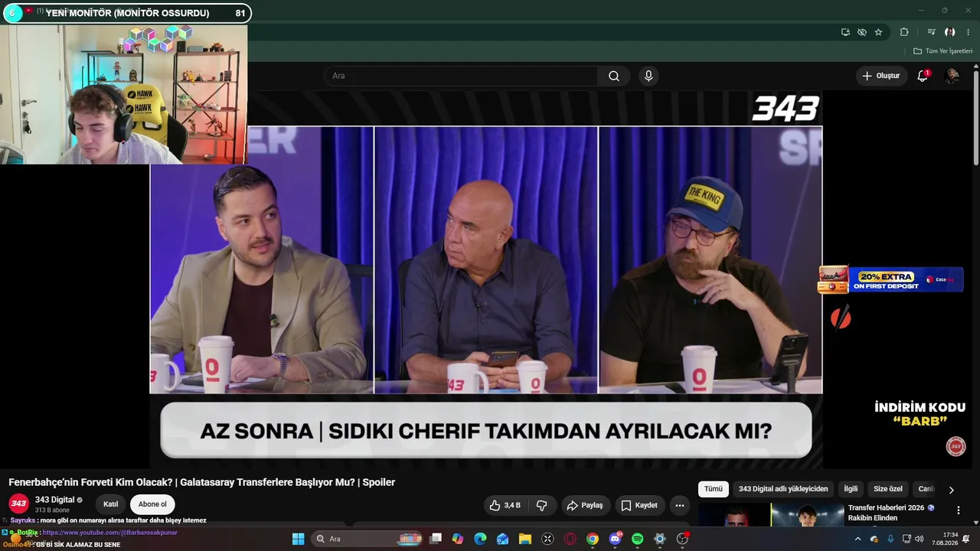Open the Chrome extensions puzzle icon

point(904,32)
